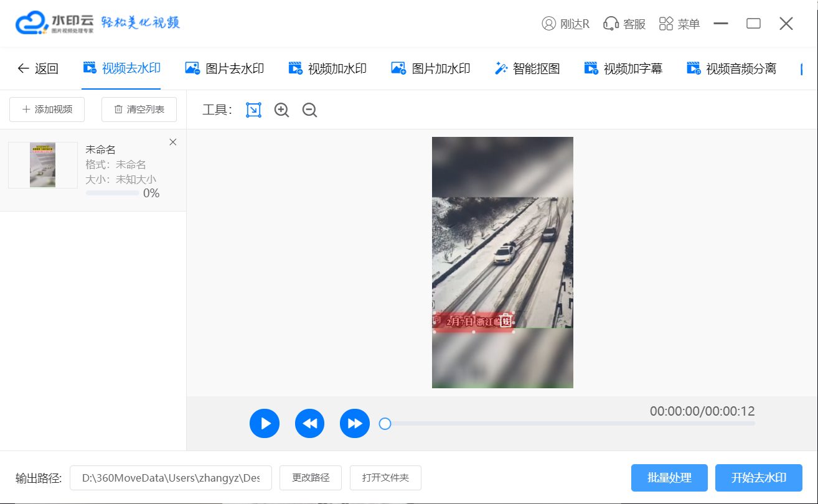Screen dimensions: 818x504
Task: Open the 智能抠图 tab
Action: click(527, 68)
